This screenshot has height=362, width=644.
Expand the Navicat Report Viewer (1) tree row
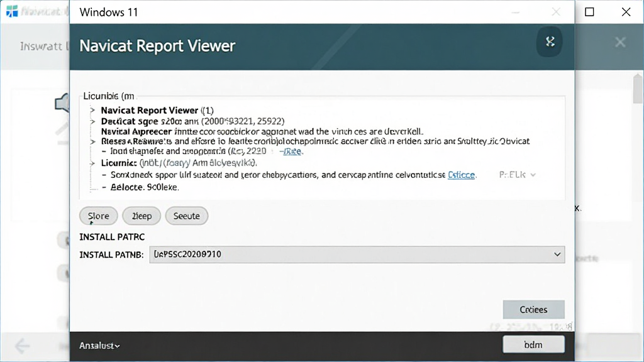[x=92, y=111]
